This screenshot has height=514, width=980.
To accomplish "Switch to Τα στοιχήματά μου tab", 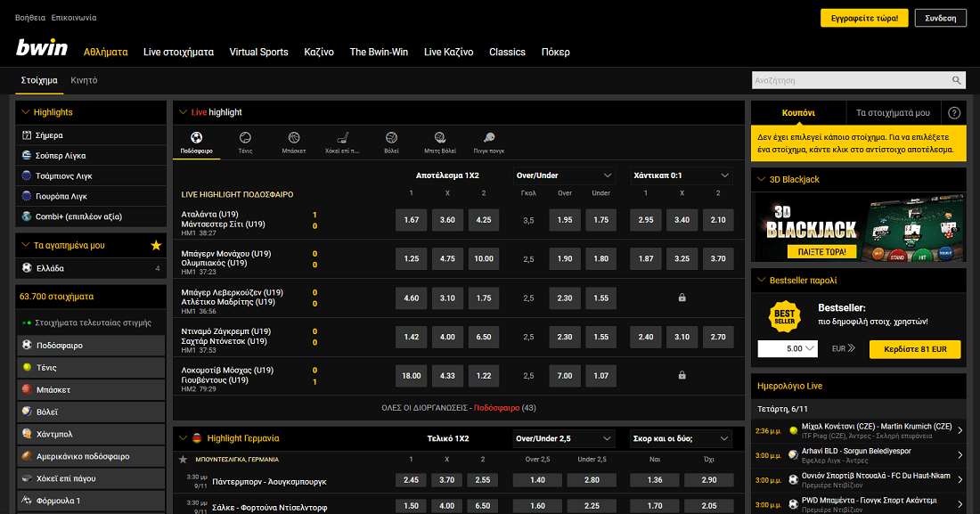I will (893, 112).
